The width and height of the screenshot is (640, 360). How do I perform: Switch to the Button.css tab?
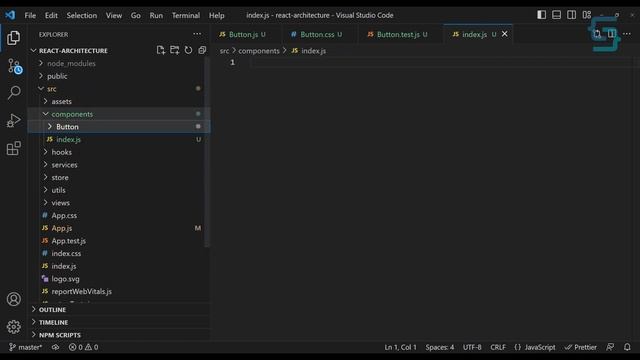pos(319,34)
